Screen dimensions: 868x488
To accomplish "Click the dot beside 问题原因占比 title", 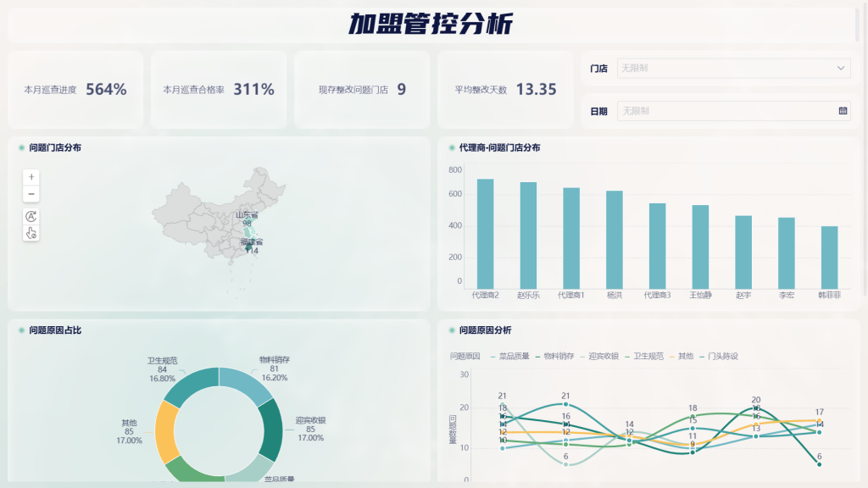I will [x=20, y=330].
